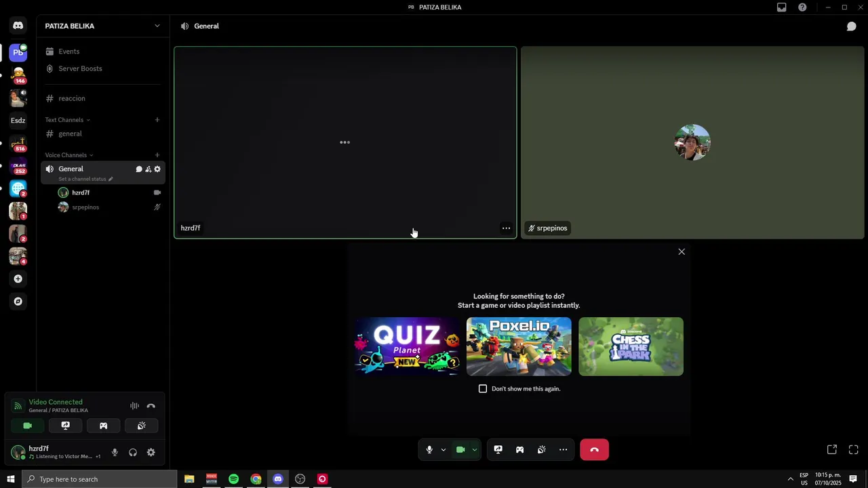Open User Settings gear icon
This screenshot has height=488, width=868.
(x=151, y=452)
